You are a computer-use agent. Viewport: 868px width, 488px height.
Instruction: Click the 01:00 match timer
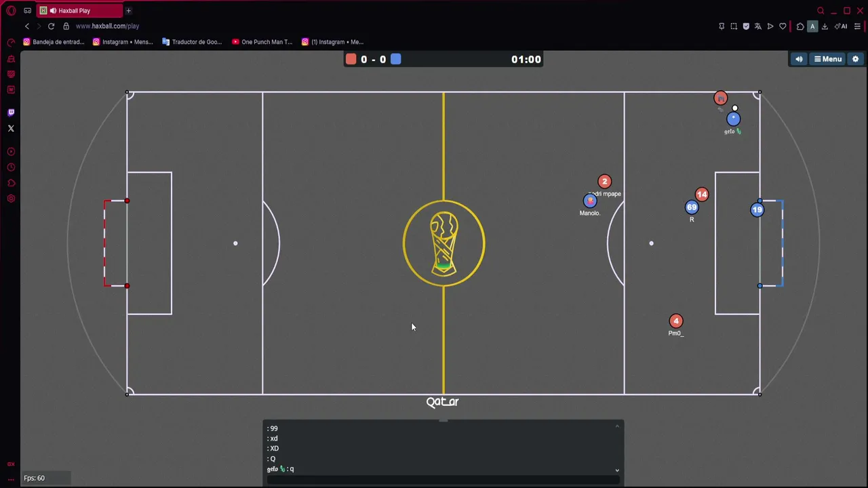coord(526,60)
